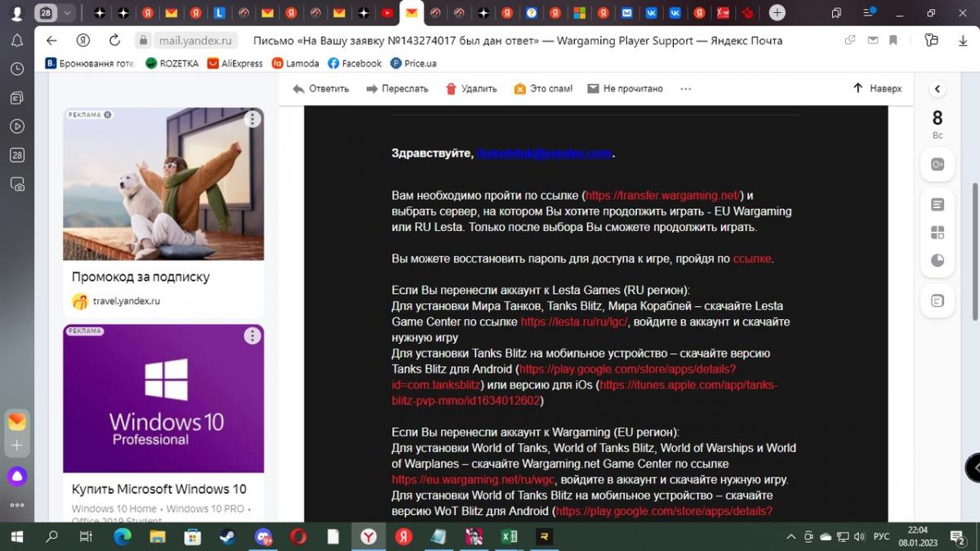Image resolution: width=980 pixels, height=551 pixels.
Task: Jump to top with the Наверх button
Action: coord(877,88)
